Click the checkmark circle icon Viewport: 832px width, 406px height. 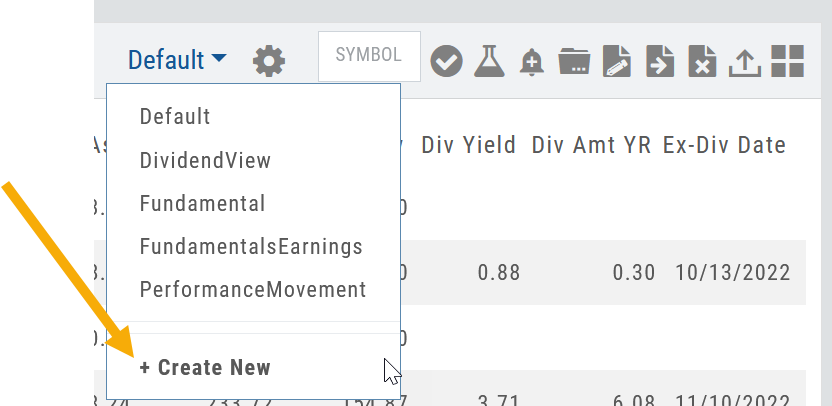pyautogui.click(x=446, y=61)
